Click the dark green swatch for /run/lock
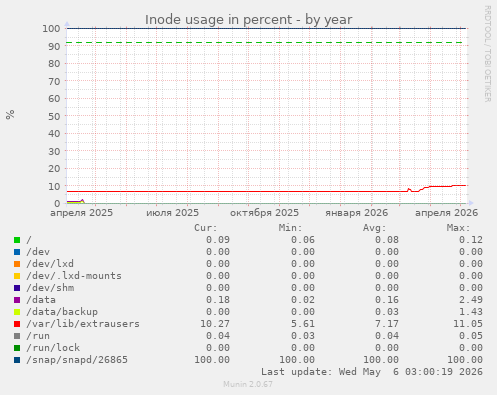Viewport: 497px width, 395px height. tap(17, 348)
